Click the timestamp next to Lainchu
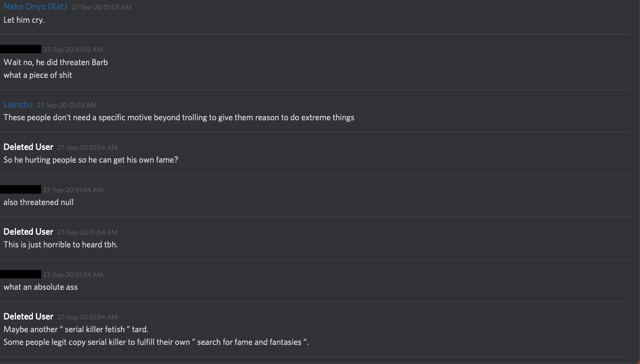 67,105
